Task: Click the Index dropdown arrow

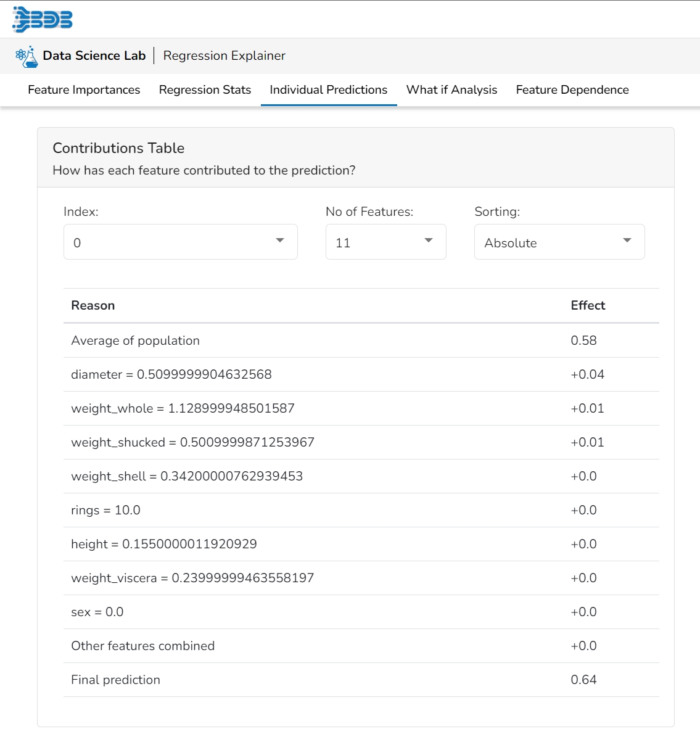Action: tap(280, 241)
